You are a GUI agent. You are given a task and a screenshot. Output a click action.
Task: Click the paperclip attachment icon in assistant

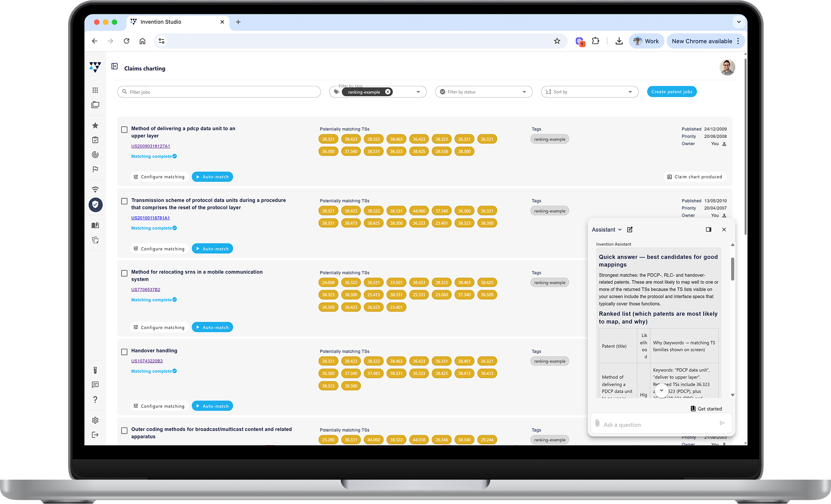[597, 423]
